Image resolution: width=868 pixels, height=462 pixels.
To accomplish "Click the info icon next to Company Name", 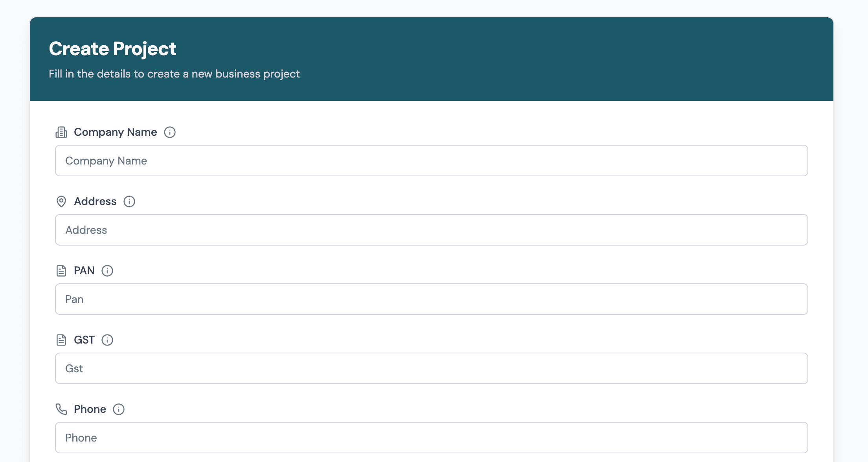I will tap(170, 132).
